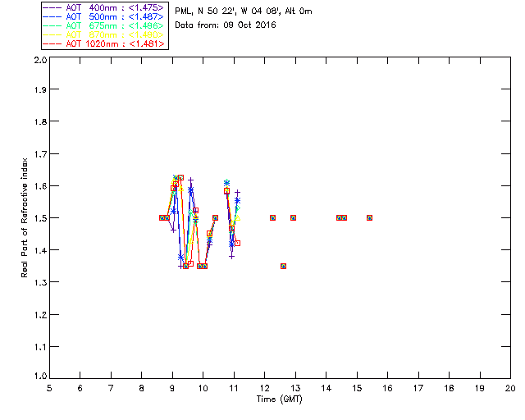Click the x-axis tick label 20

(510, 388)
